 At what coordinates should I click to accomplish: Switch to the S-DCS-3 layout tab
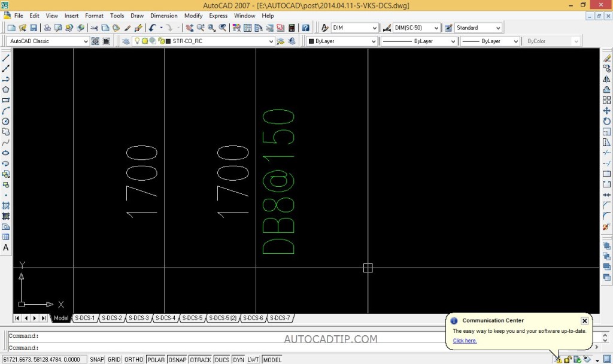coord(138,318)
